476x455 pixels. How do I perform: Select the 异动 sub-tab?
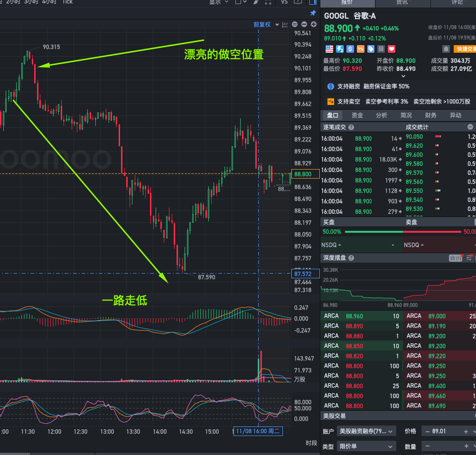pyautogui.click(x=456, y=115)
